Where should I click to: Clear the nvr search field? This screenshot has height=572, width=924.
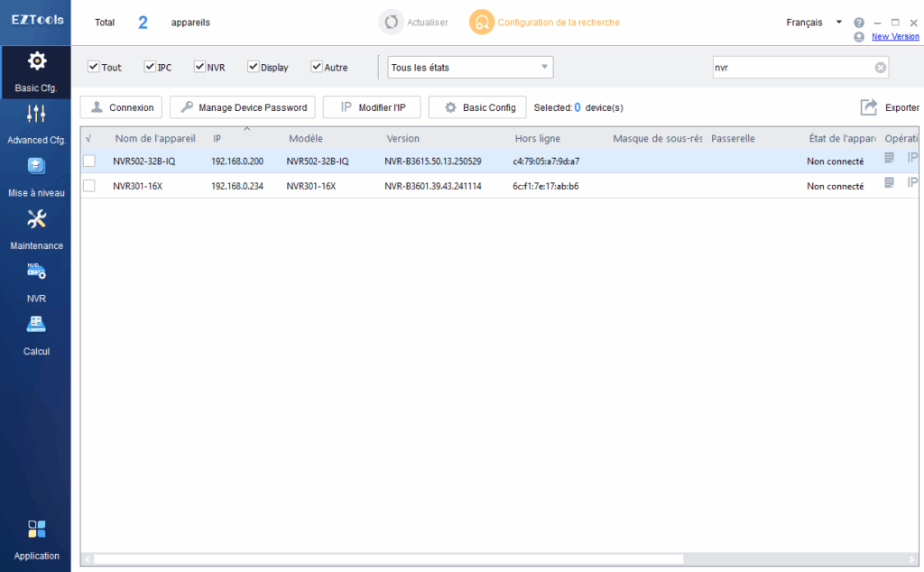(x=881, y=68)
